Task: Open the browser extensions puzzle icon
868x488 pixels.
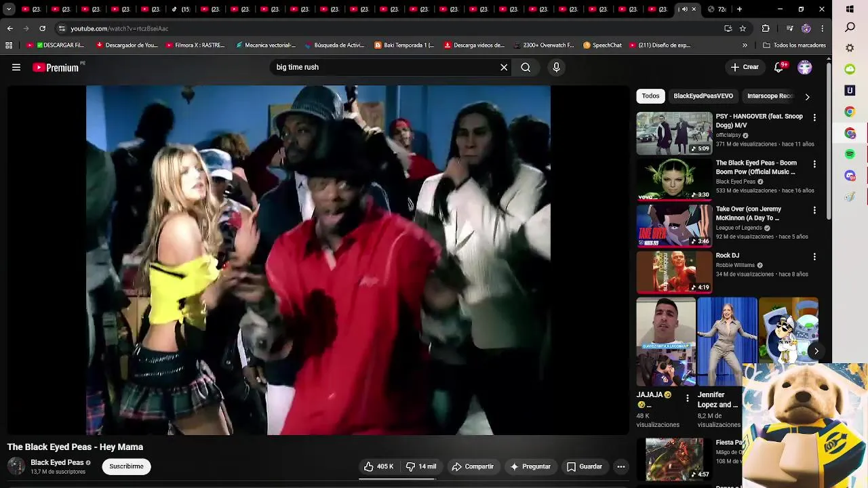Action: pyautogui.click(x=766, y=28)
